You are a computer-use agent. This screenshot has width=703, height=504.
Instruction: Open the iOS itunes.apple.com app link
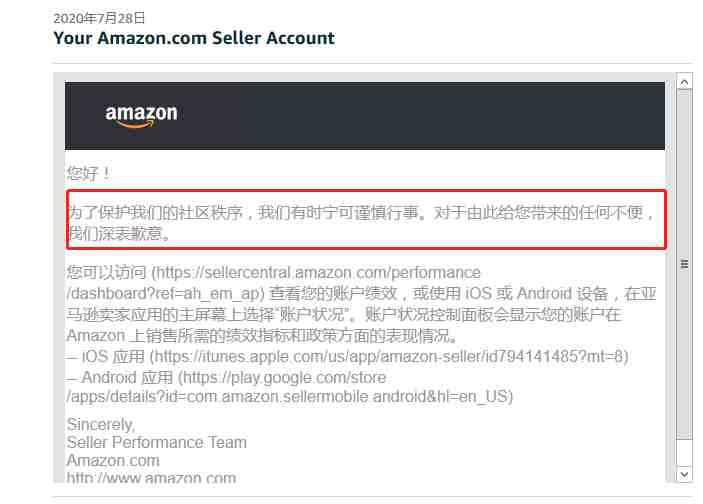tap(388, 357)
